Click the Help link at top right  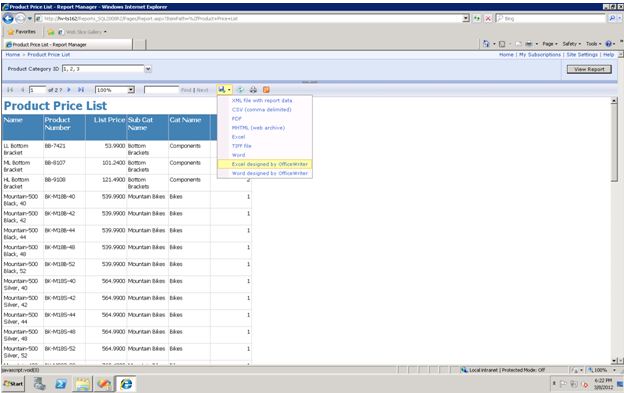(x=608, y=54)
